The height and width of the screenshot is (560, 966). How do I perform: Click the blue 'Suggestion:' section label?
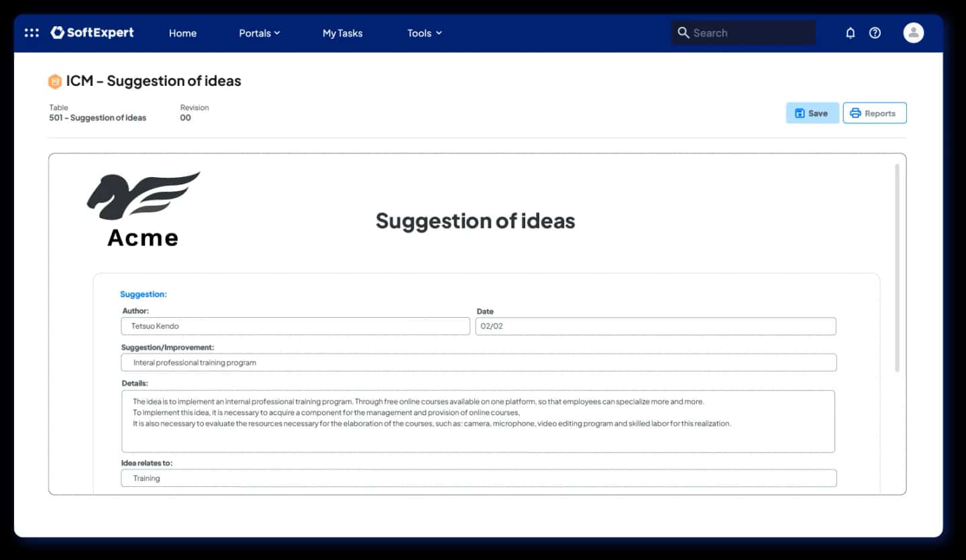144,294
